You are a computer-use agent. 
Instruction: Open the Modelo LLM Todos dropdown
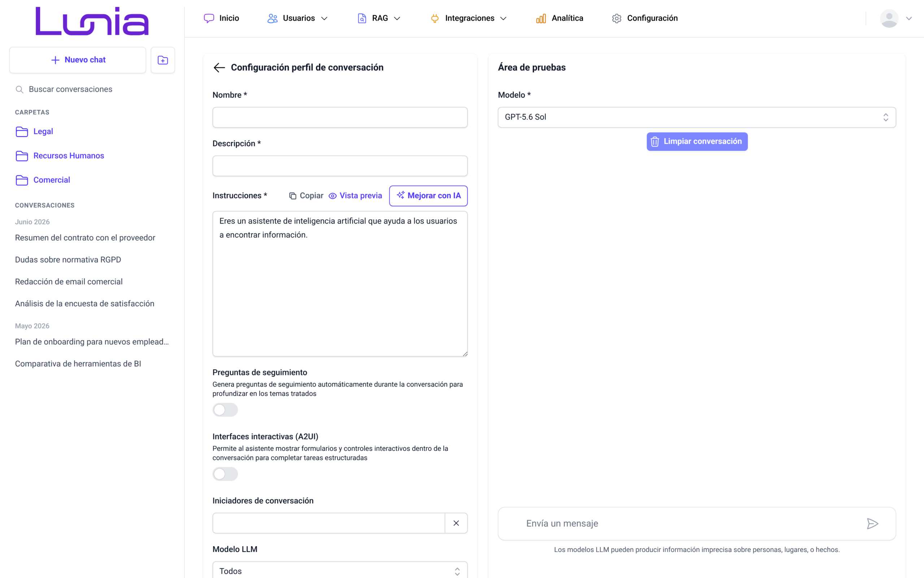[x=340, y=571]
